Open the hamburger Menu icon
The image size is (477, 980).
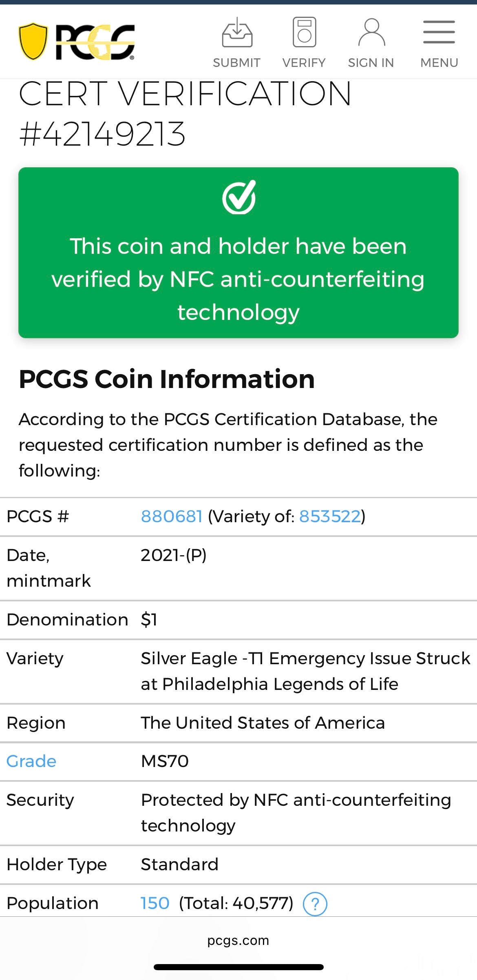point(439,31)
